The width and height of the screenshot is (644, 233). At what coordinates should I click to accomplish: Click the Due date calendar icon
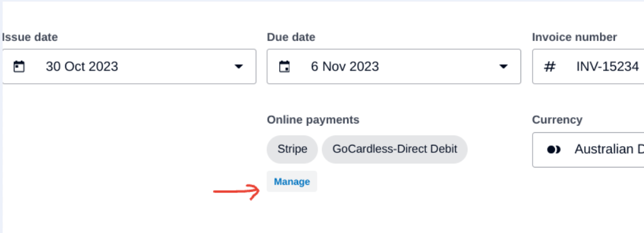click(x=284, y=67)
